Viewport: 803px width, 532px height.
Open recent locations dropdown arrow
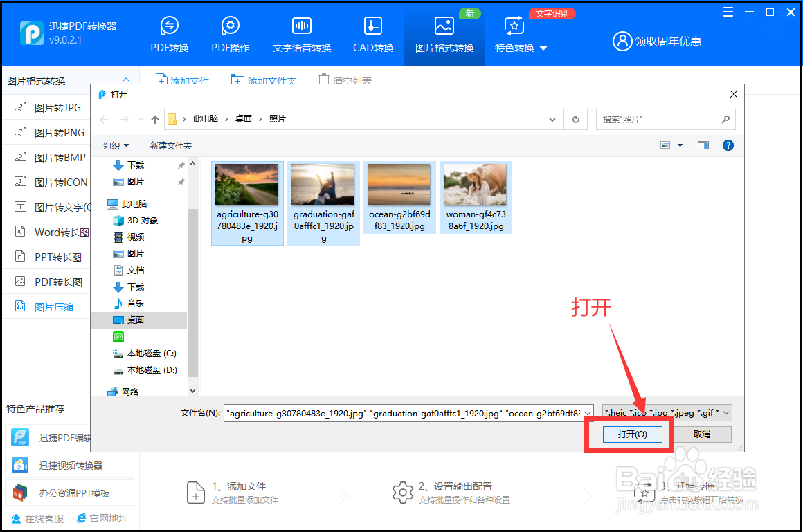coord(141,119)
